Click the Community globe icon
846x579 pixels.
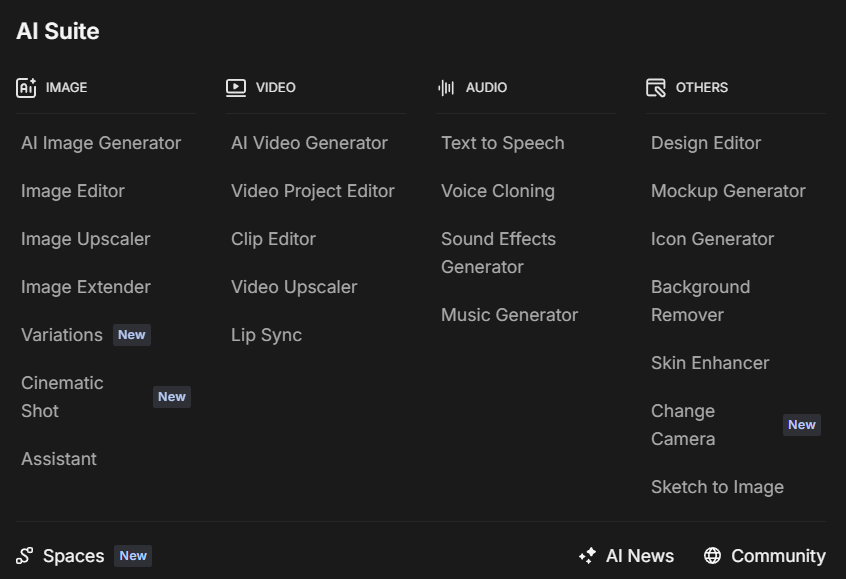(712, 556)
